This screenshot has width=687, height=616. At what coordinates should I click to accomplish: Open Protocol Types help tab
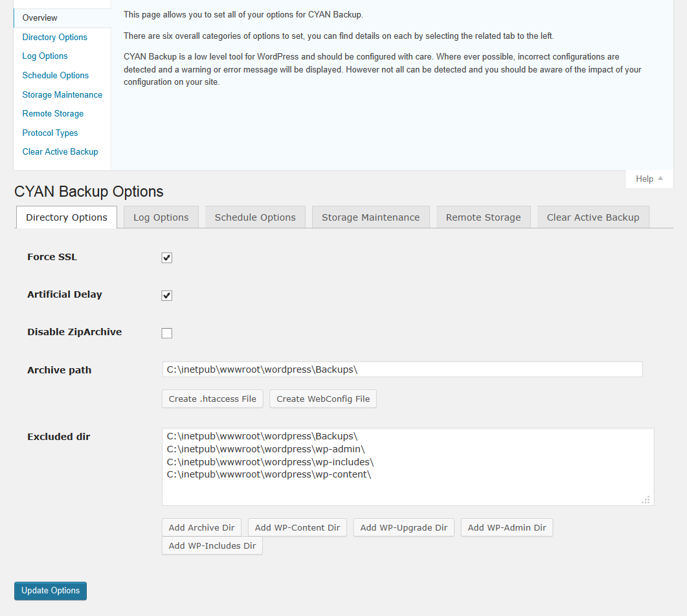50,133
